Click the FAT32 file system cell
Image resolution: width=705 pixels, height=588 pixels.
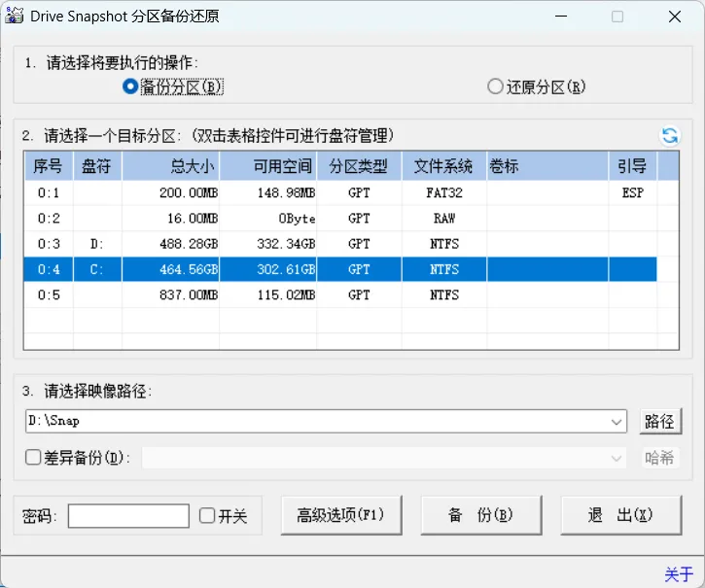point(443,192)
